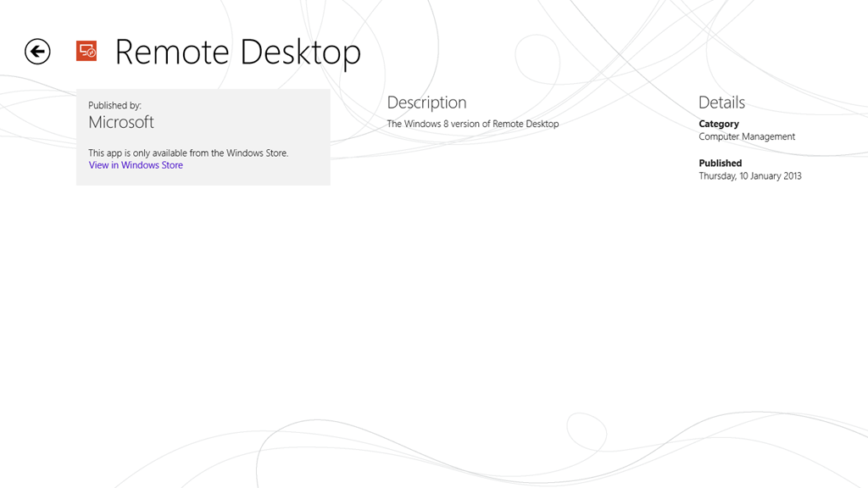The height and width of the screenshot is (488, 868).
Task: Click the word 'Remote' in the page title
Action: coord(172,52)
